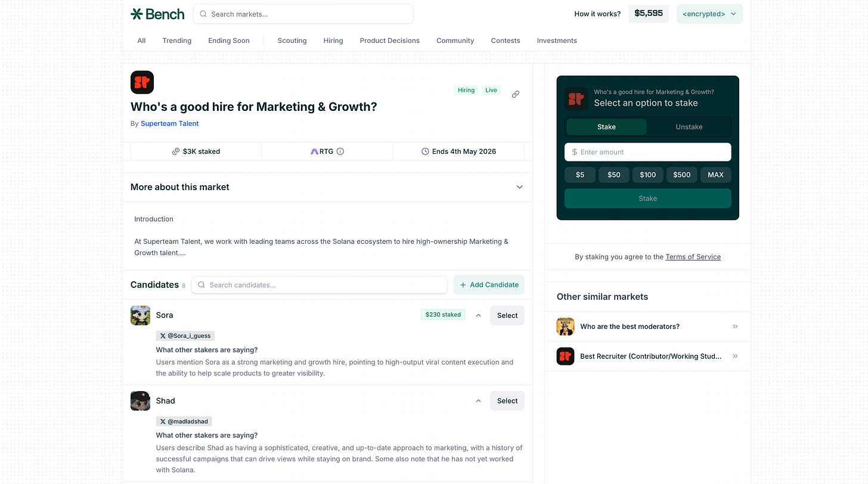Focus the 'Enter amount' stake field
This screenshot has height=484, width=868.
647,152
